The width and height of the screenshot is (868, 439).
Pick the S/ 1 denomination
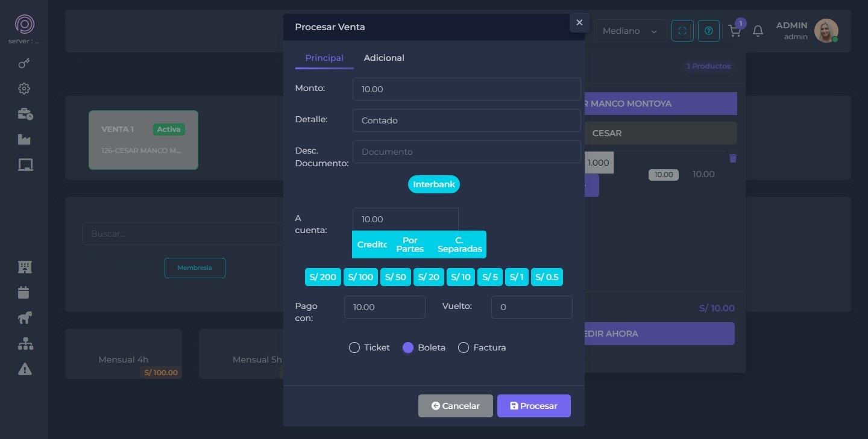pos(517,277)
